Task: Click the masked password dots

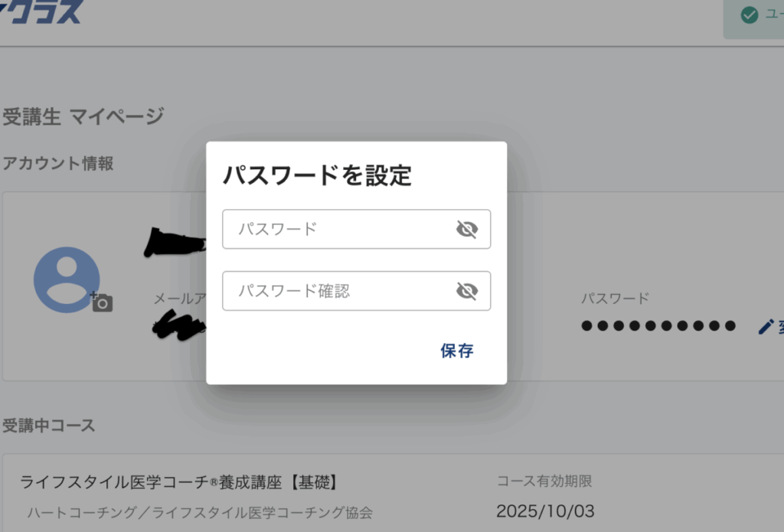Action: click(x=658, y=327)
